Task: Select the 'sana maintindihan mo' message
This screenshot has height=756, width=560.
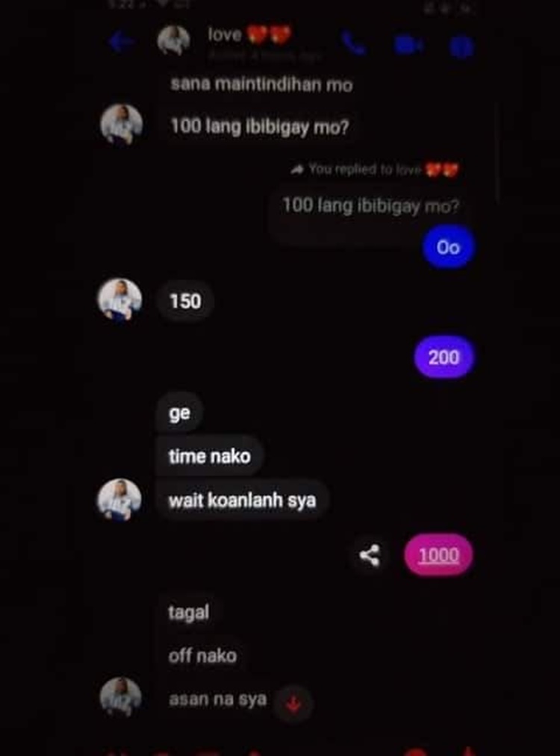Action: (x=261, y=84)
